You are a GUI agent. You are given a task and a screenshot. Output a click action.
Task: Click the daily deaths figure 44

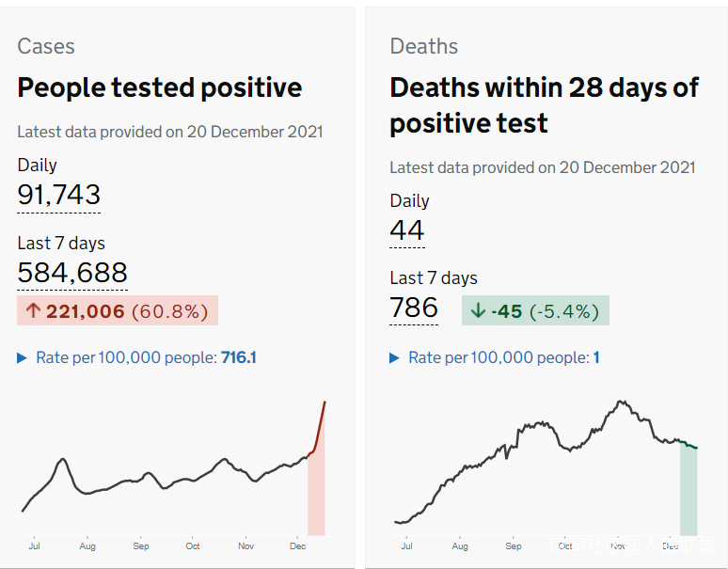[407, 230]
